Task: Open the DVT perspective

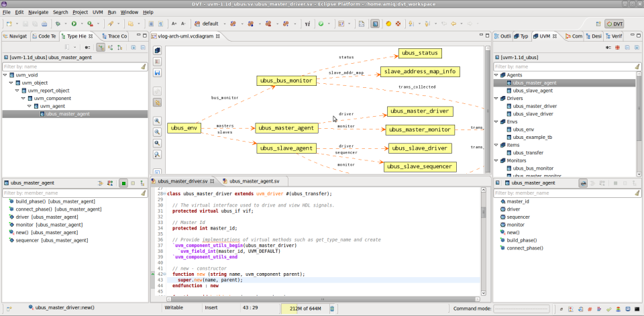Action: pos(614,23)
